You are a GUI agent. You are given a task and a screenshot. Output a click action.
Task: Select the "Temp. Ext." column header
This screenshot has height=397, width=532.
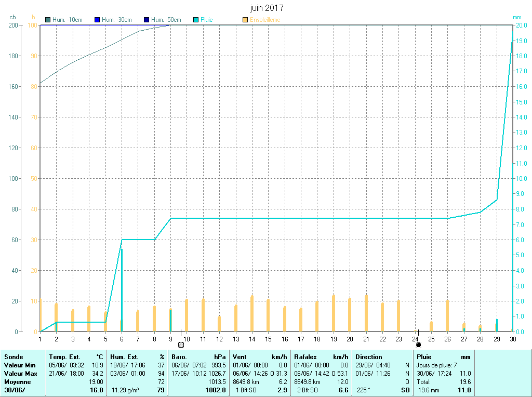point(65,357)
